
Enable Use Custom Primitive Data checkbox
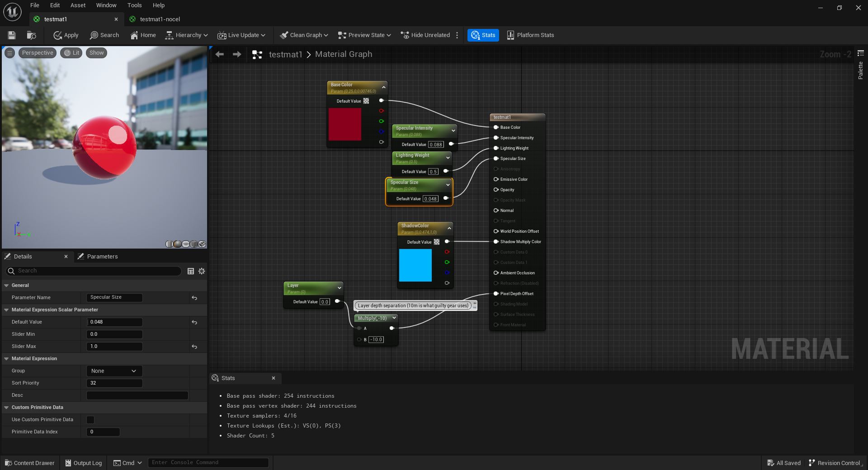[90, 420]
